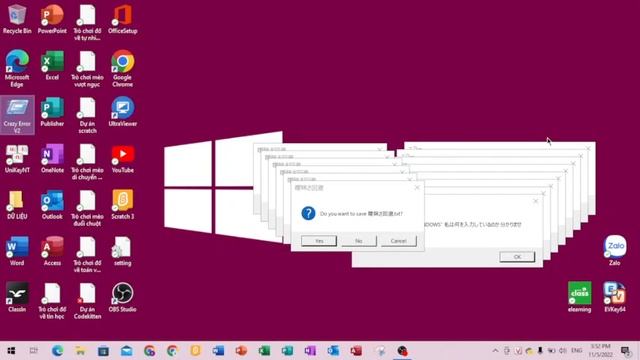Open PowerPoint from the taskbar
Viewport: 640px width, 360px height.
pos(241,351)
